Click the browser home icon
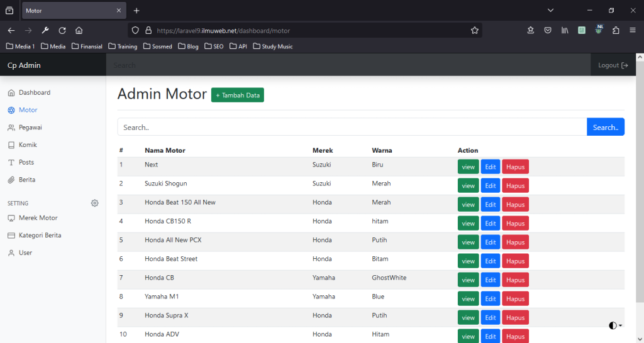The image size is (644, 343). point(79,30)
